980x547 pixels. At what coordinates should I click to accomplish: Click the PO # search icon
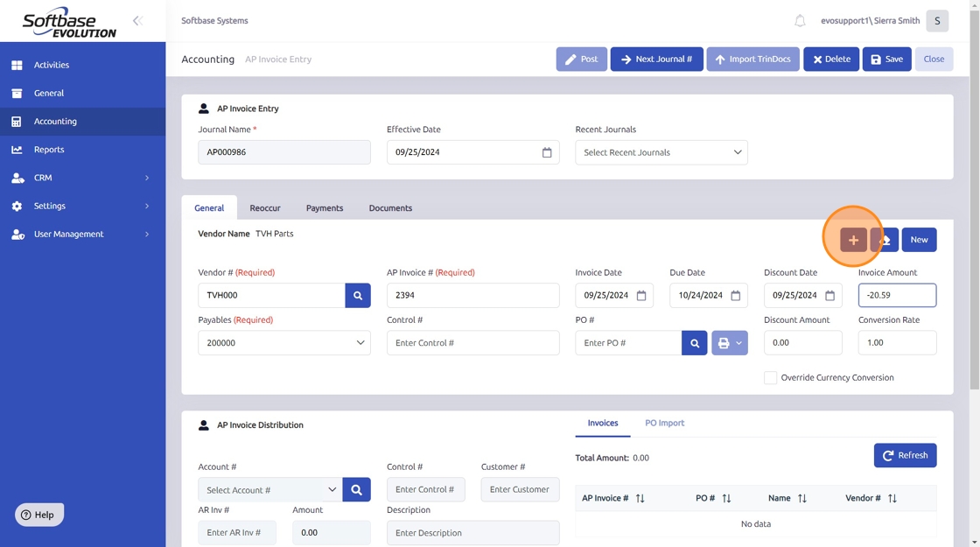[x=695, y=343]
